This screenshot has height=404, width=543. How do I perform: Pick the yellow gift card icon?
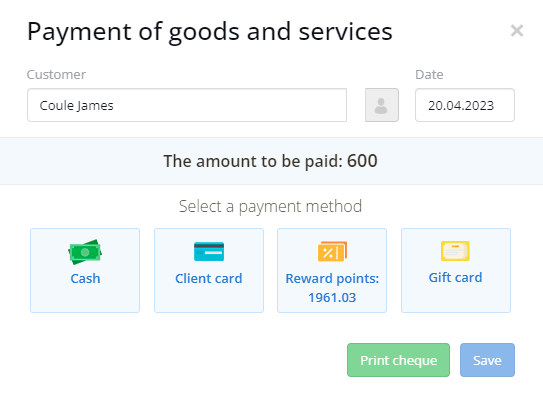pyautogui.click(x=455, y=251)
